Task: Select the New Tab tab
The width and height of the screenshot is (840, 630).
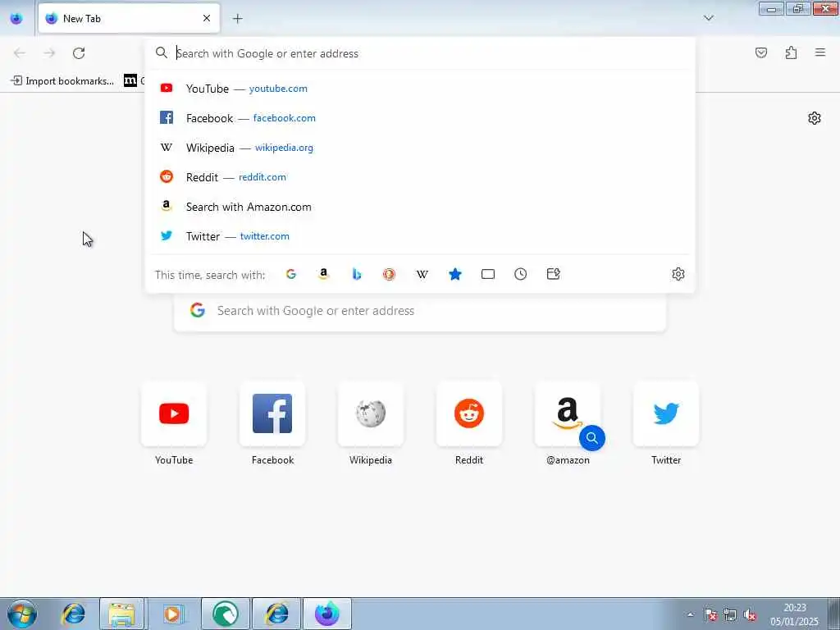Action: pos(129,19)
